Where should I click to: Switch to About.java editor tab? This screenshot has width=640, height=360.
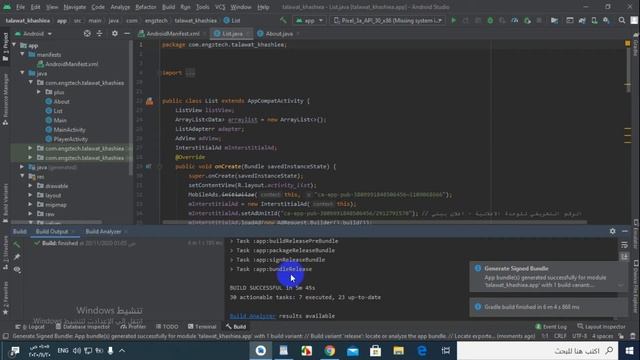point(279,33)
